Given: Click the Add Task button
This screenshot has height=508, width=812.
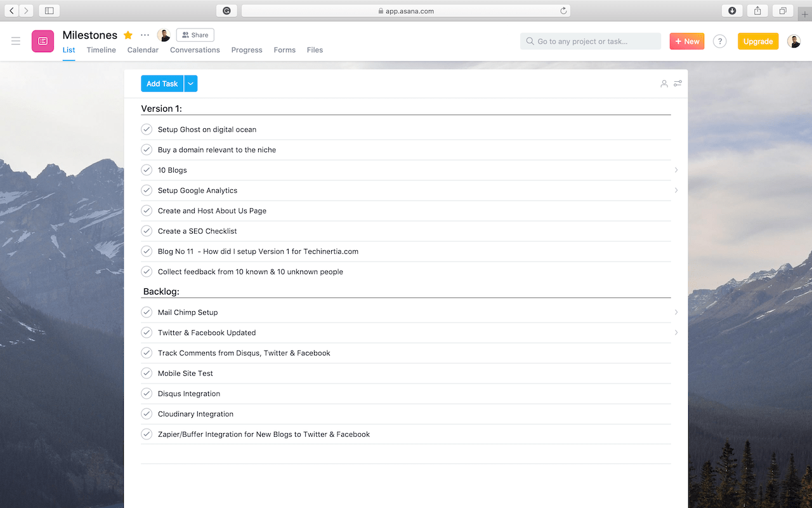Looking at the screenshot, I should (162, 84).
